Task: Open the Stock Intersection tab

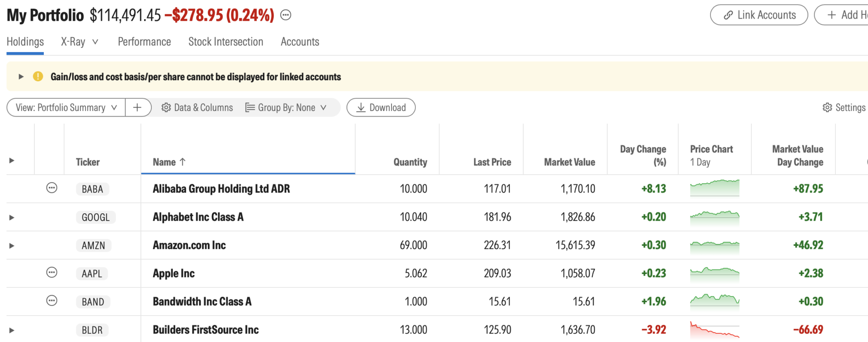Action: pyautogui.click(x=226, y=42)
